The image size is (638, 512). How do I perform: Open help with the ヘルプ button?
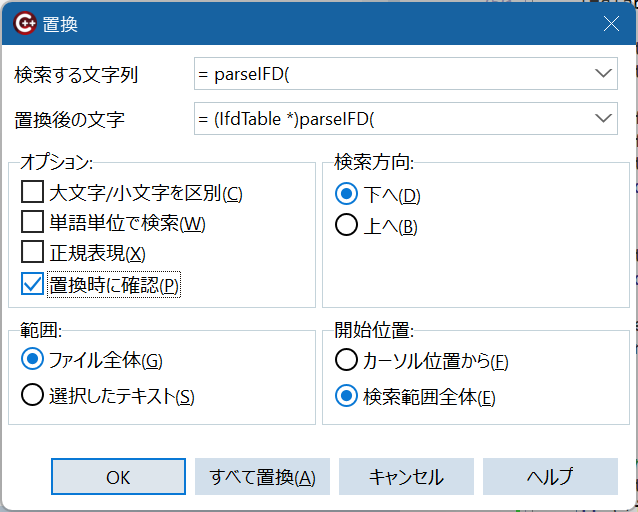pos(550,477)
